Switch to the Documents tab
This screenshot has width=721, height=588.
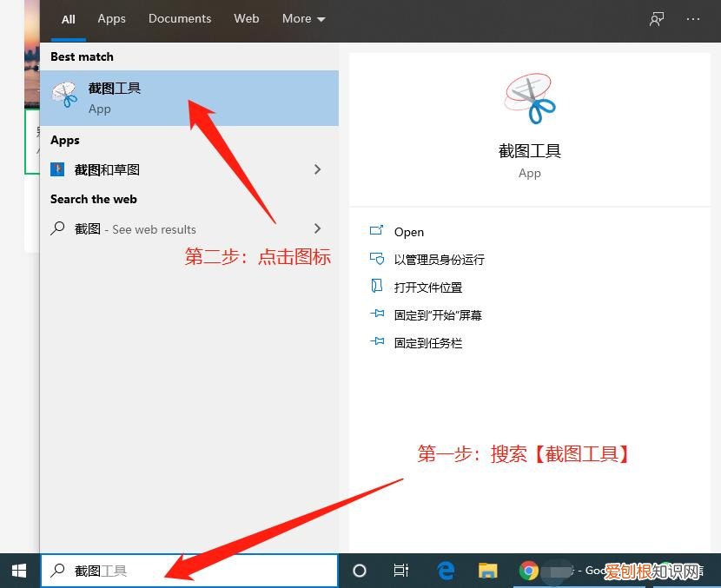(x=180, y=18)
